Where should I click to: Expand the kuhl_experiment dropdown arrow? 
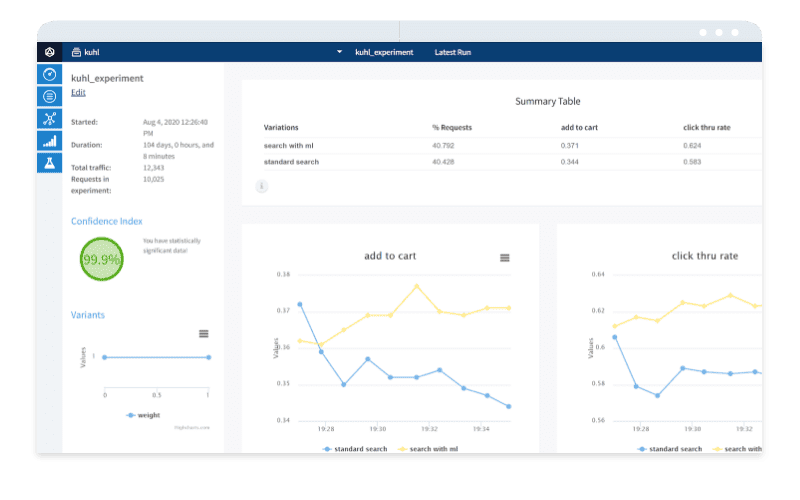tap(339, 52)
